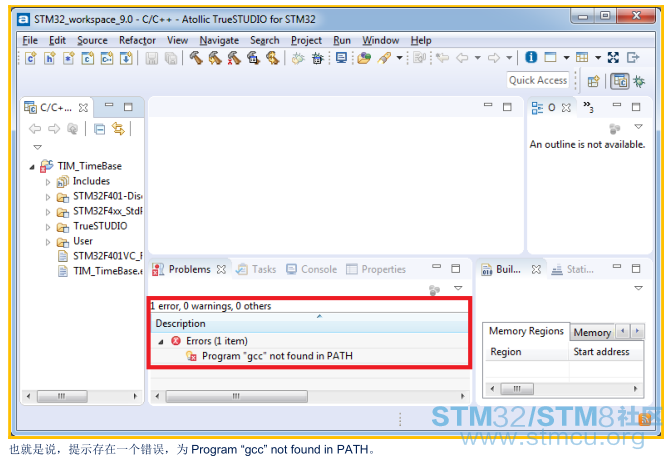This screenshot has width=669, height=462.
Task: Select the TIM_TimeBase.e file
Action: tap(100, 271)
